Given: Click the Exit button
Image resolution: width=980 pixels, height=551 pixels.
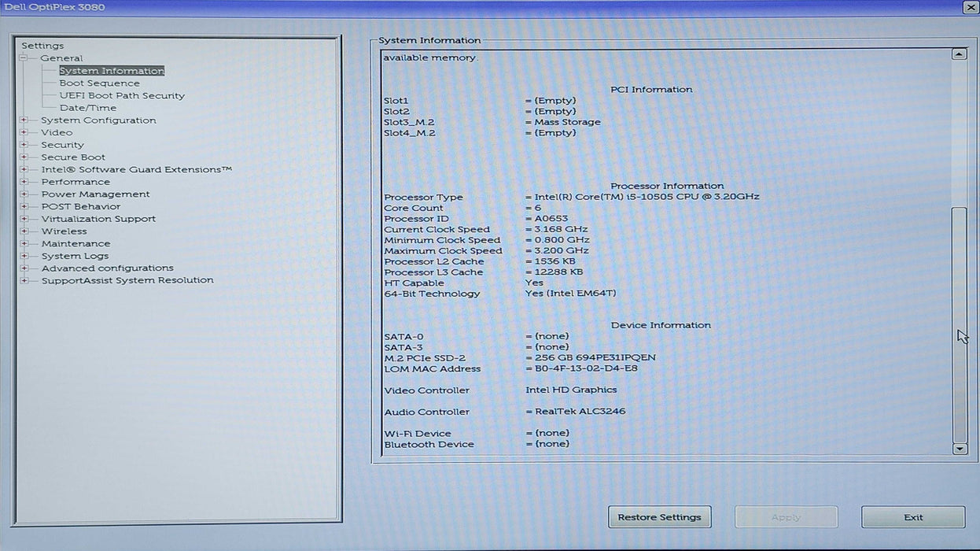Looking at the screenshot, I should (x=913, y=517).
